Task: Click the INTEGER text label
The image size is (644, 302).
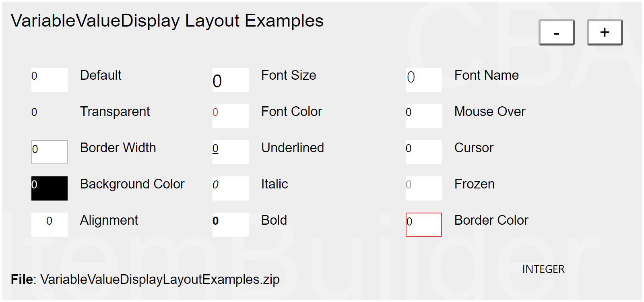Action: coord(543,269)
